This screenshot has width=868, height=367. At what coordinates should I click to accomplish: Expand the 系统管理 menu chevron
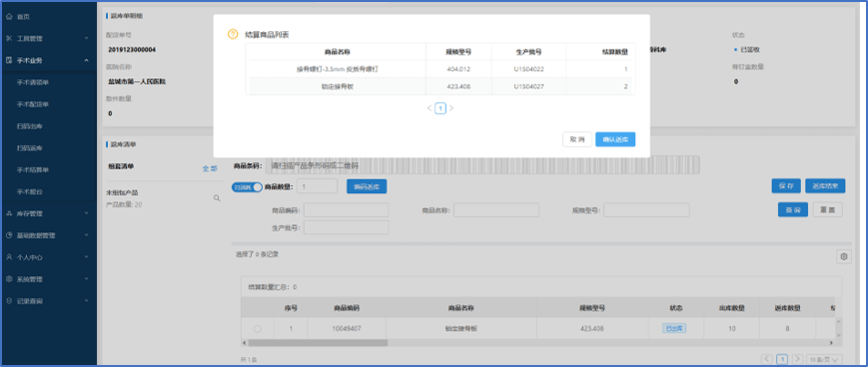tap(86, 279)
